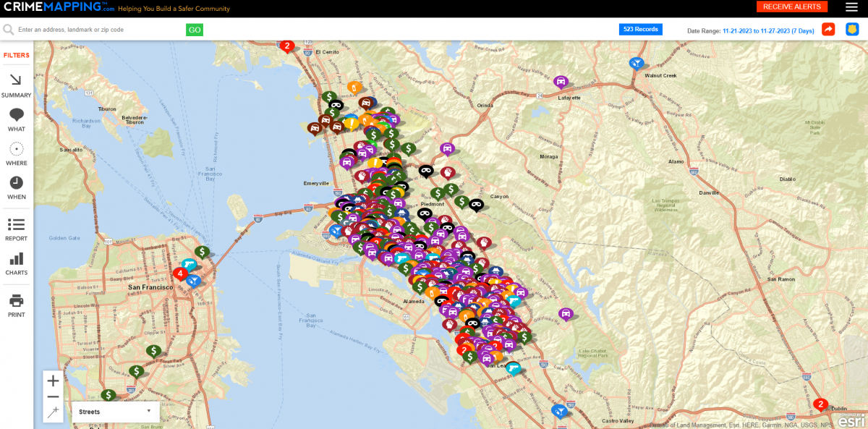Zoom out of the map with minus button
The height and width of the screenshot is (429, 868).
pos(53,396)
